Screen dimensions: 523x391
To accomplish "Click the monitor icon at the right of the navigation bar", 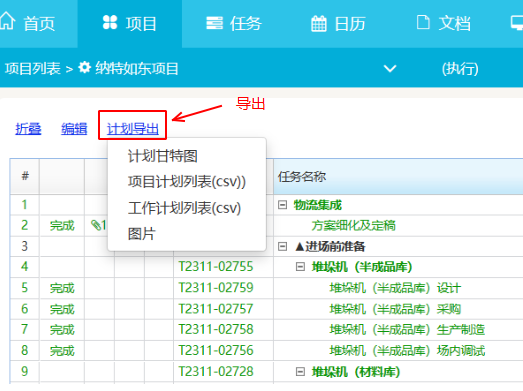I will click(517, 23).
